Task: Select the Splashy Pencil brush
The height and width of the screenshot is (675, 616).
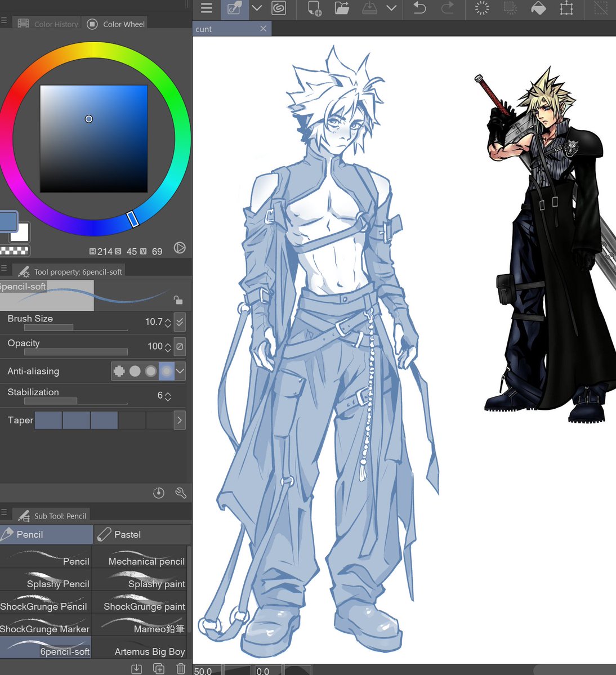Action: tap(46, 580)
